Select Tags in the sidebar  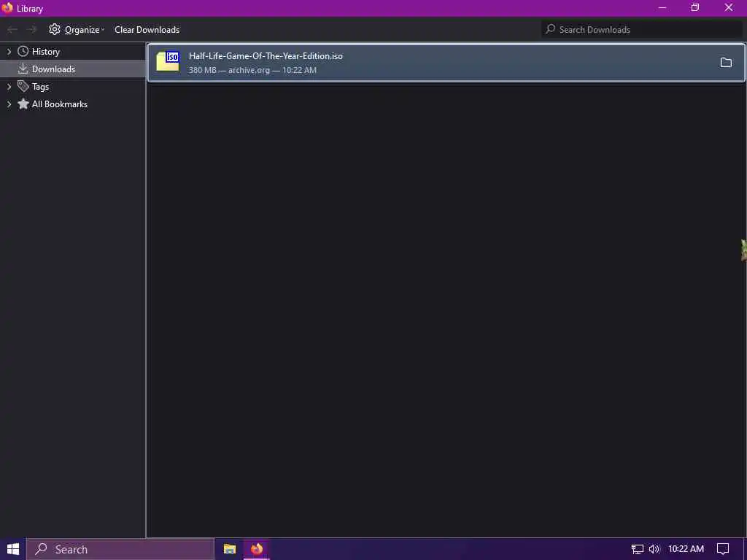(x=41, y=87)
